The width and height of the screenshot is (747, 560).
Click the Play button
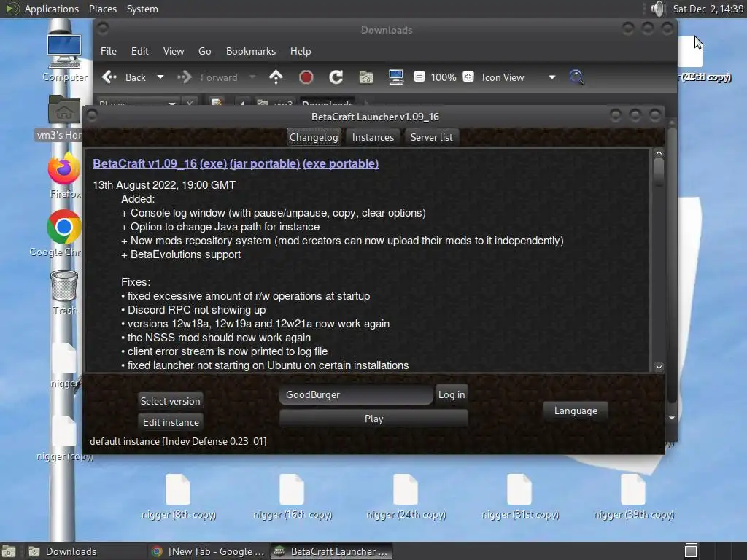[x=374, y=419]
